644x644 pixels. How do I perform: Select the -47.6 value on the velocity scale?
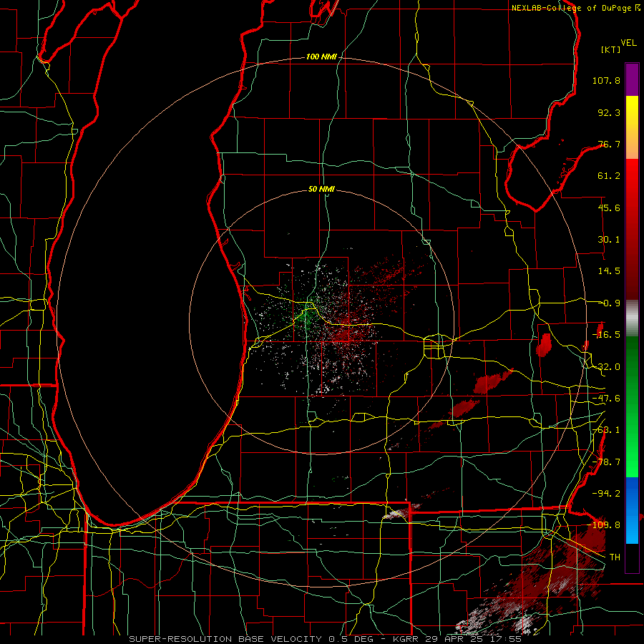point(606,399)
